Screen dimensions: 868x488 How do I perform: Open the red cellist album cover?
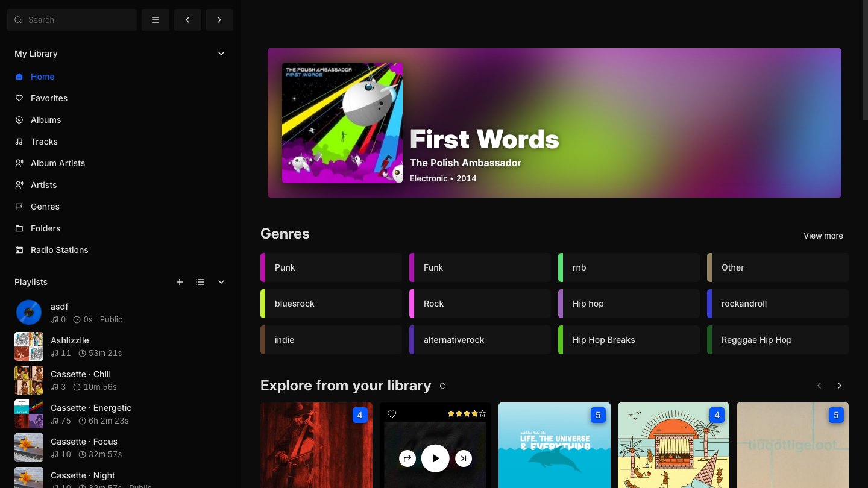point(316,445)
